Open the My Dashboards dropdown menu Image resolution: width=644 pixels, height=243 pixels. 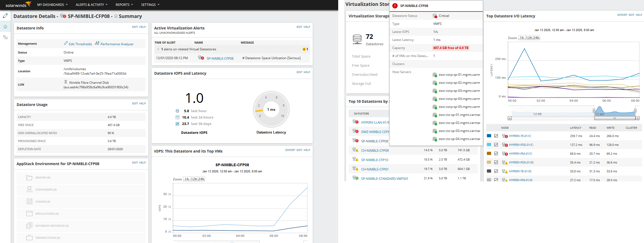tap(52, 5)
